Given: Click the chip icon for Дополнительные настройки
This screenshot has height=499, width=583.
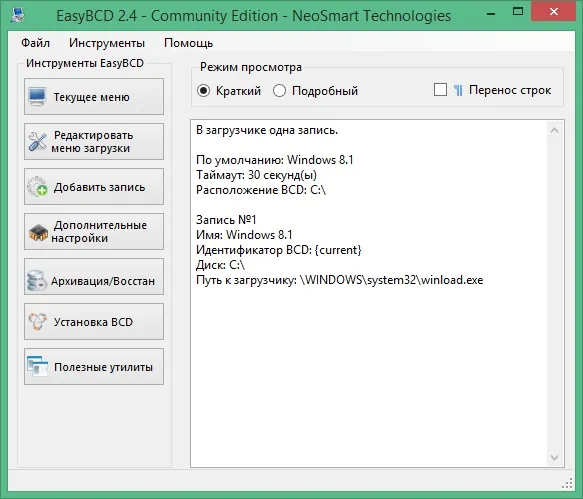Looking at the screenshot, I should click(x=38, y=232).
